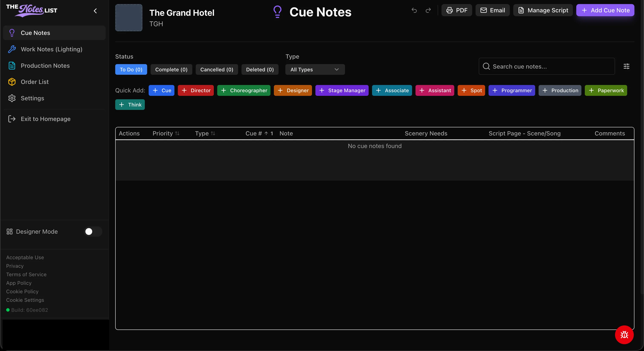Open Production Notes in the sidebar

54,66
